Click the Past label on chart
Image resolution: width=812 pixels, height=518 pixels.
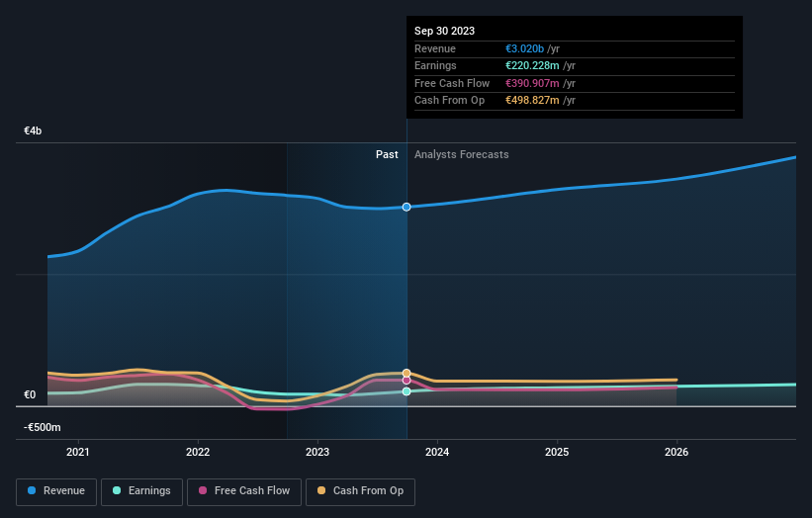387,155
